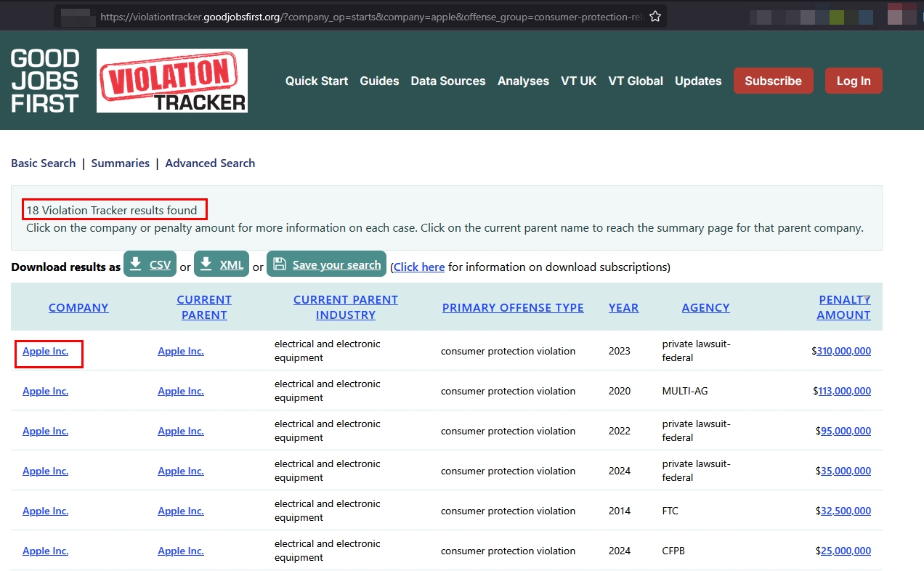The image size is (924, 571).
Task: Open the $25,000,000 penalty details
Action: [846, 551]
